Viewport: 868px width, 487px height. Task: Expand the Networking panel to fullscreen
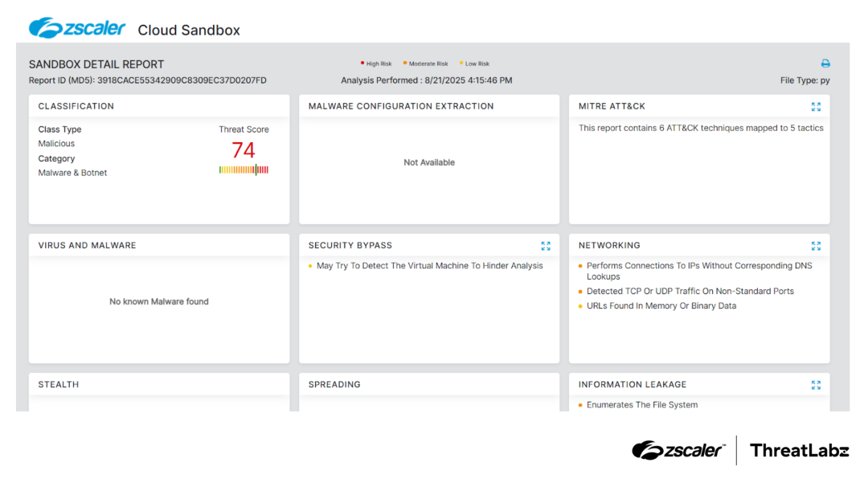[816, 246]
